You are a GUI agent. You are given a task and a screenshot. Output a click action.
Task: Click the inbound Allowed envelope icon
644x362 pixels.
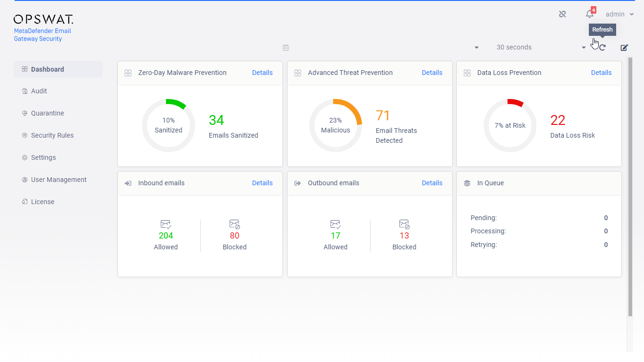pos(166,224)
